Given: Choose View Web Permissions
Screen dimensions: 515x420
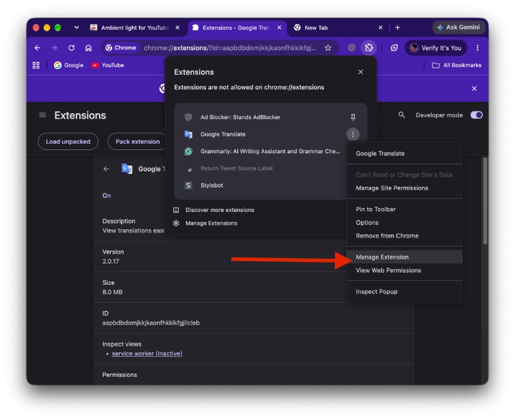Looking at the screenshot, I should [x=404, y=270].
